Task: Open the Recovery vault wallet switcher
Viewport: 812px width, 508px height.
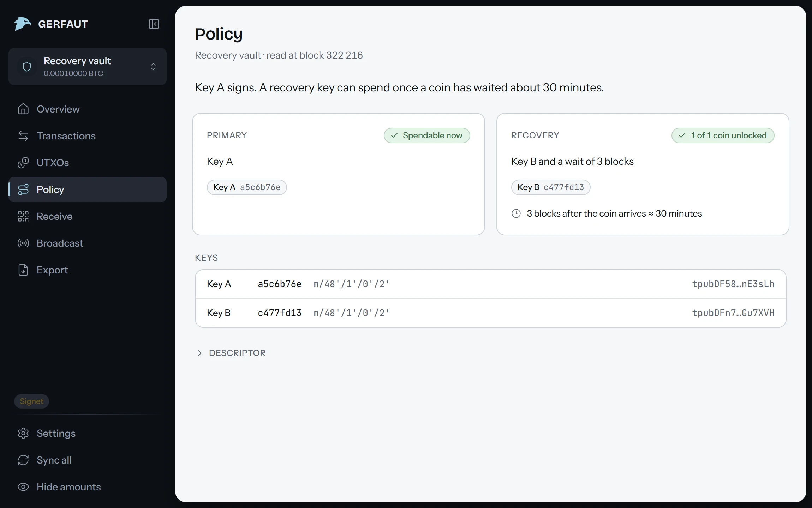Action: tap(88, 66)
